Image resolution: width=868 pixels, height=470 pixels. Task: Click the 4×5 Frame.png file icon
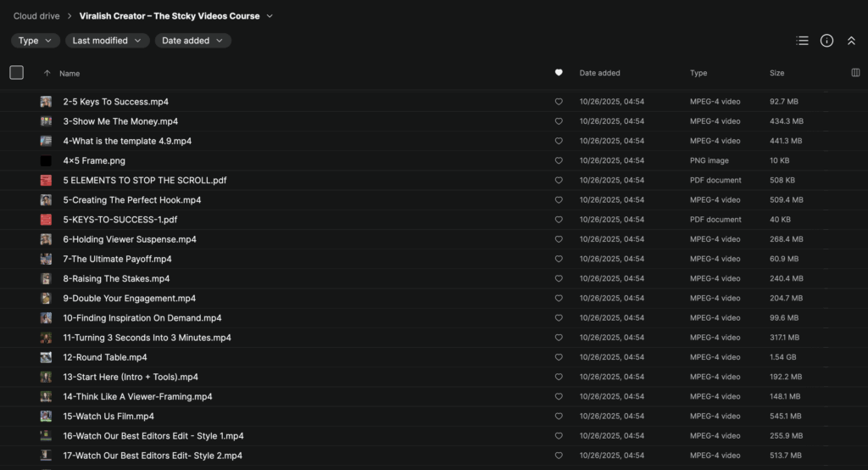[x=46, y=161]
